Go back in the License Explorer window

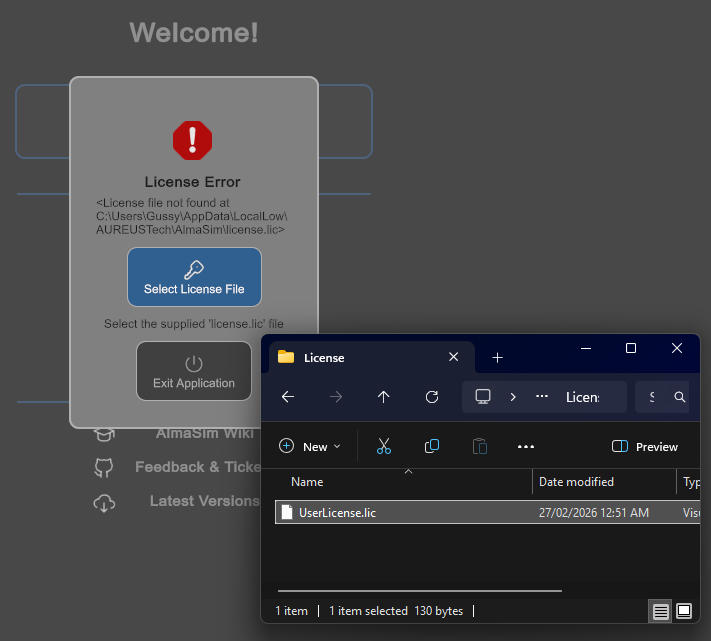(x=288, y=397)
